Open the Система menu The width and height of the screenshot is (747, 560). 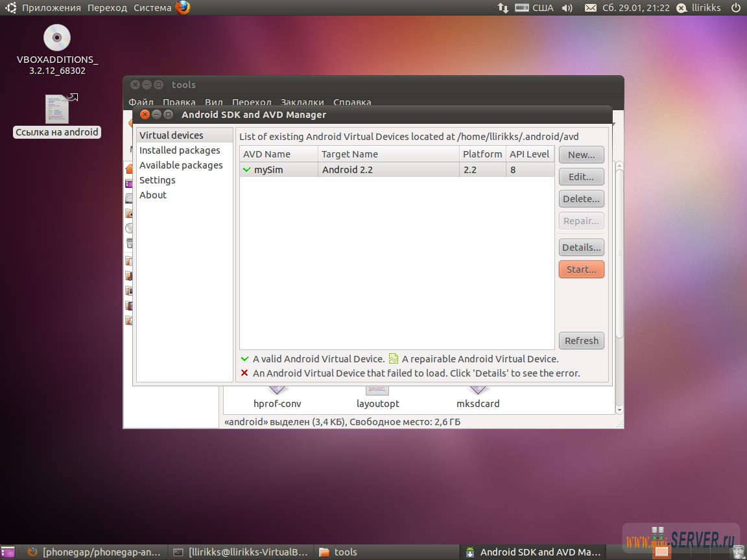tap(152, 8)
